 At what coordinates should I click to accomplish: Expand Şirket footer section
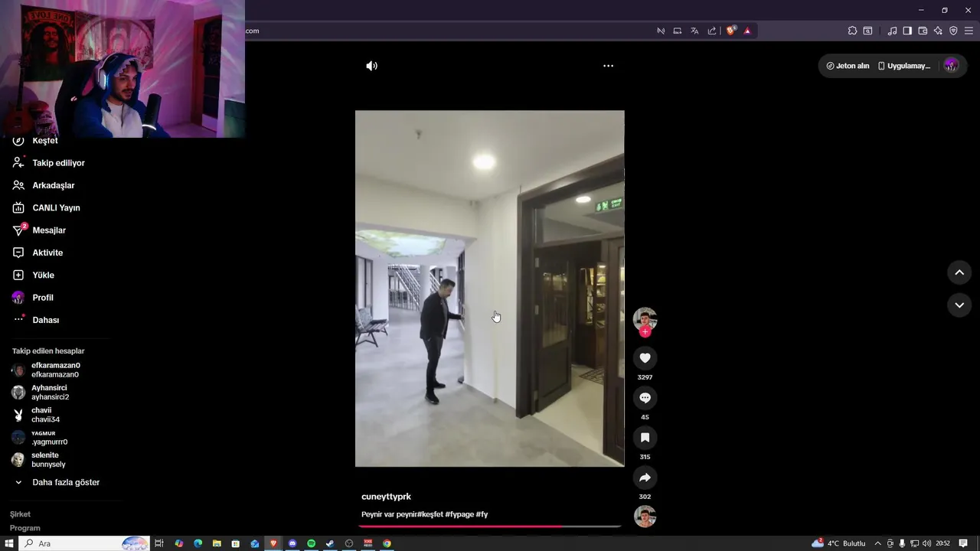[20, 514]
